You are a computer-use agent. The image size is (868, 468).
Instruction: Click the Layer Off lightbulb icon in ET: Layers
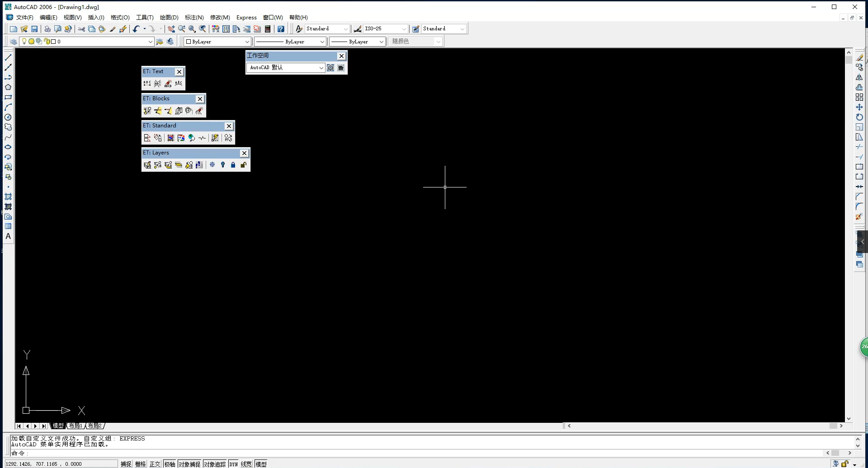point(223,165)
